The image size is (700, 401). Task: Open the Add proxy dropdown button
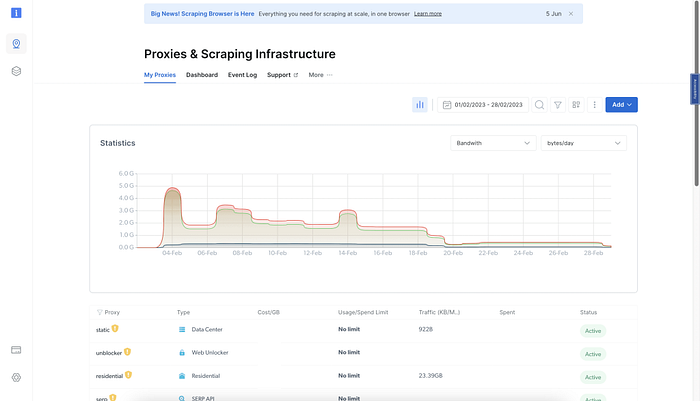pyautogui.click(x=621, y=104)
